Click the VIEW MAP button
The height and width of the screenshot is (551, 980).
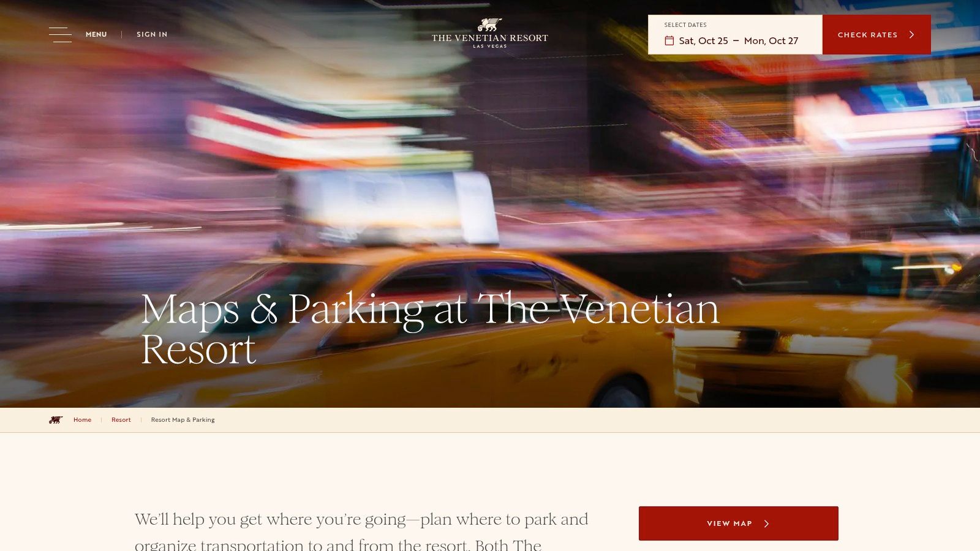tap(739, 523)
